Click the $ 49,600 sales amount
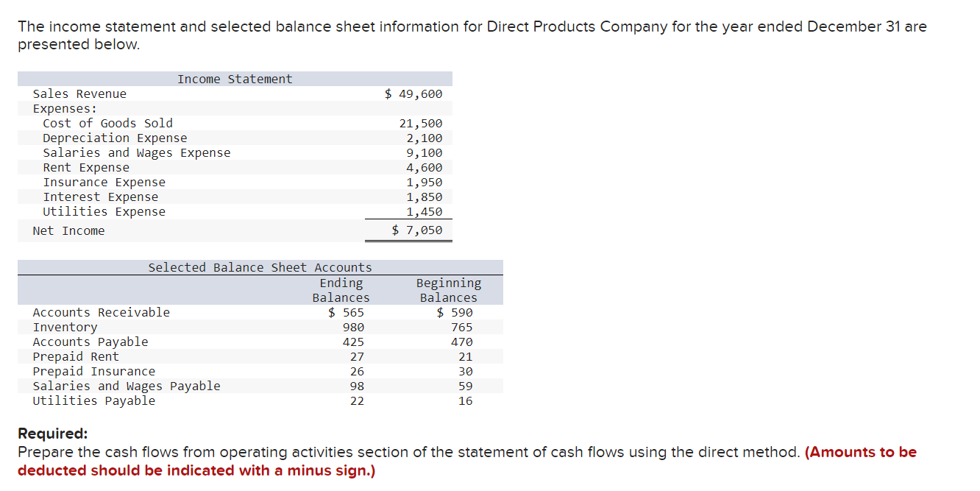The height and width of the screenshot is (491, 980). tap(413, 93)
